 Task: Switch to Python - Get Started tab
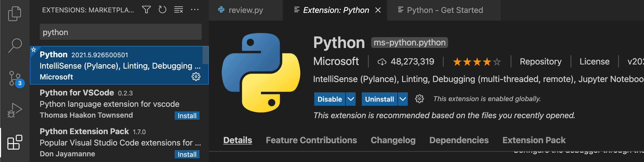444,10
